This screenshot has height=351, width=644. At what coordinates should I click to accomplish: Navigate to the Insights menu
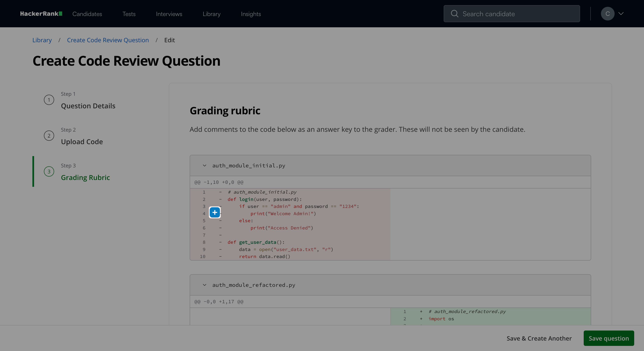click(x=251, y=14)
